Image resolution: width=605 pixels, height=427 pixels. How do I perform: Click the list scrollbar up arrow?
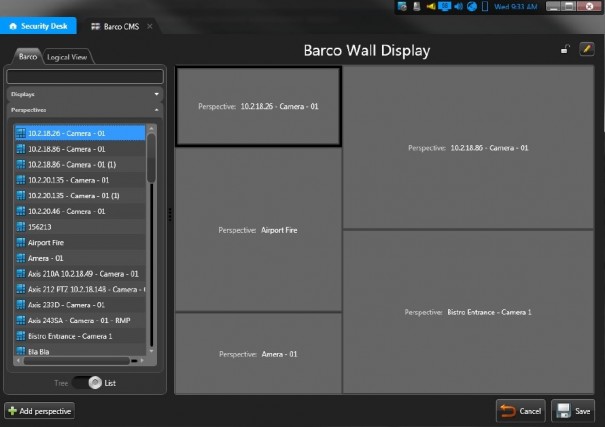click(x=152, y=130)
